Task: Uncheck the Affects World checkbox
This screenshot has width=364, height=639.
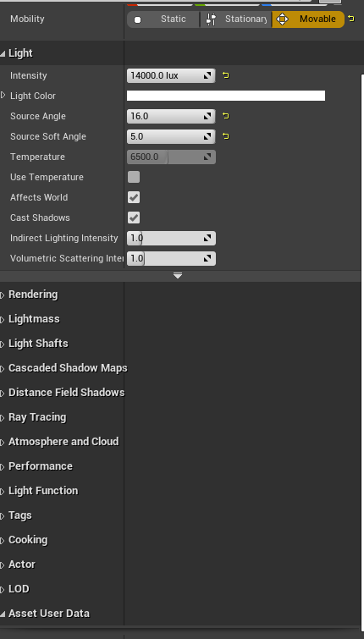Action: (x=134, y=197)
